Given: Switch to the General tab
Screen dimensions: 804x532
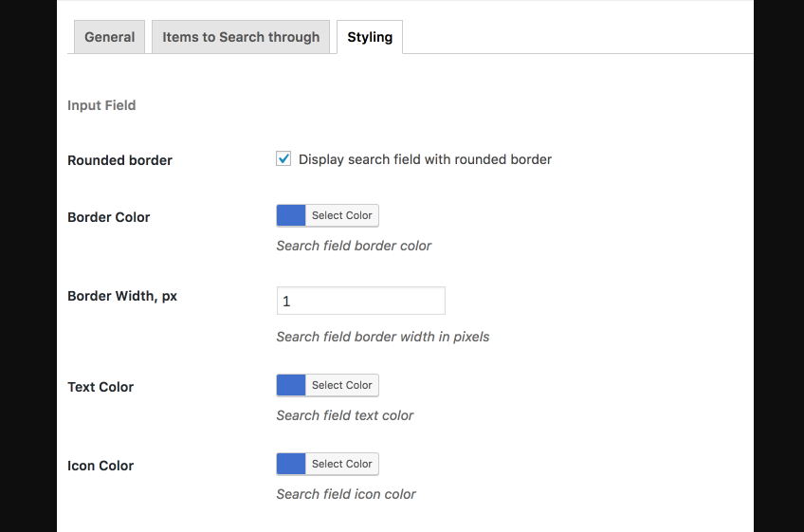Looking at the screenshot, I should pos(109,37).
